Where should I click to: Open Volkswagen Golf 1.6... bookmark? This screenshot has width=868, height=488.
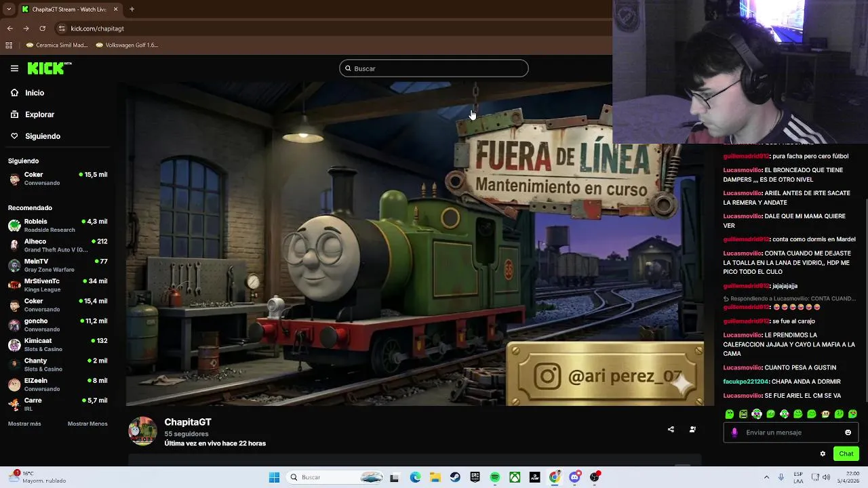tap(127, 45)
